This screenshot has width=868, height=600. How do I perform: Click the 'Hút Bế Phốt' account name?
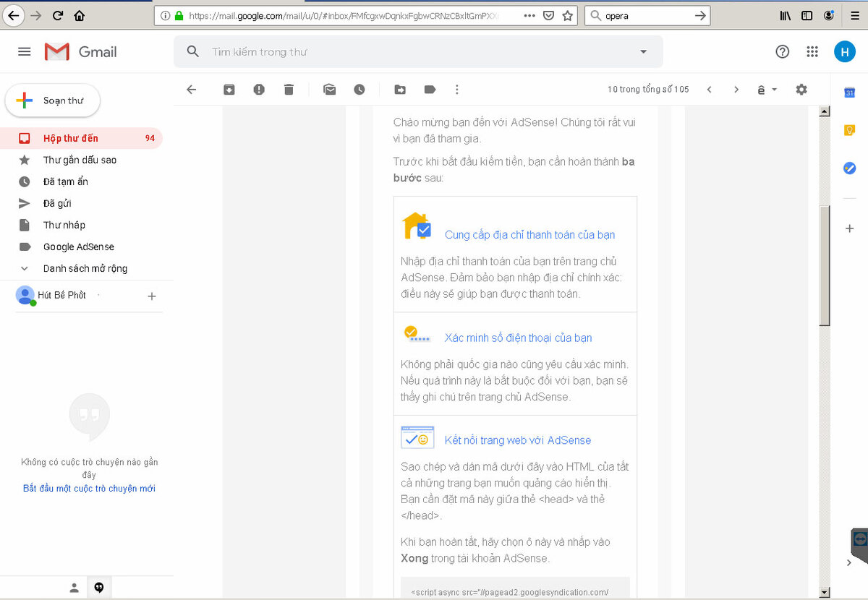61,295
